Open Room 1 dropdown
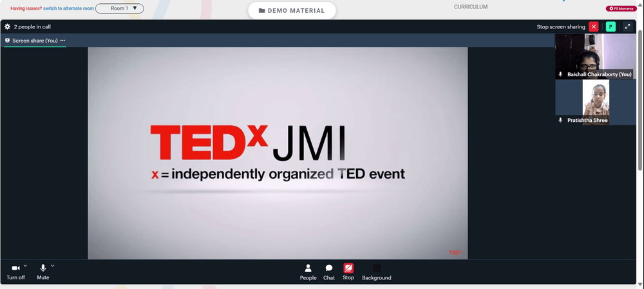Viewport: 644px width, 289px height. [x=120, y=8]
